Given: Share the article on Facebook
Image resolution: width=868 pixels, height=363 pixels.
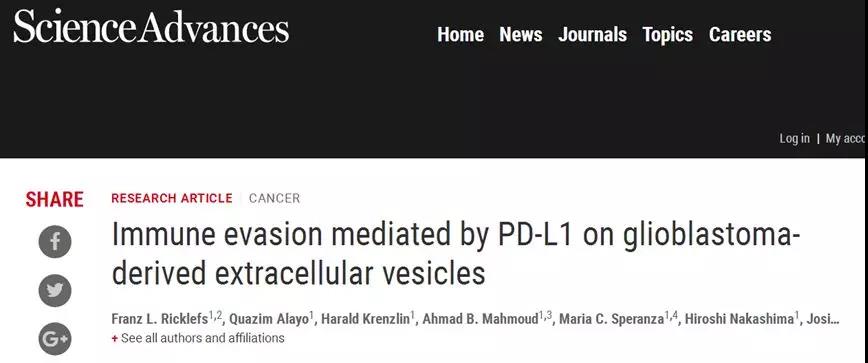Looking at the screenshot, I should tap(55, 242).
